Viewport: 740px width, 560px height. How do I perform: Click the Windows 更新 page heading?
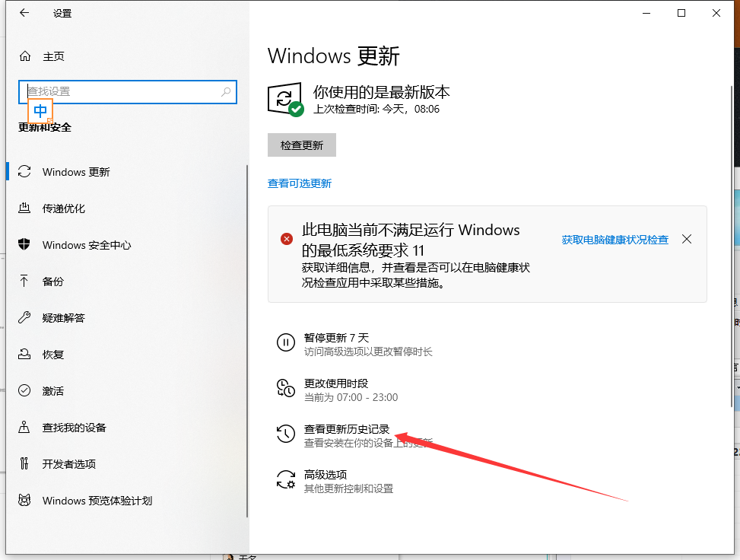point(333,56)
